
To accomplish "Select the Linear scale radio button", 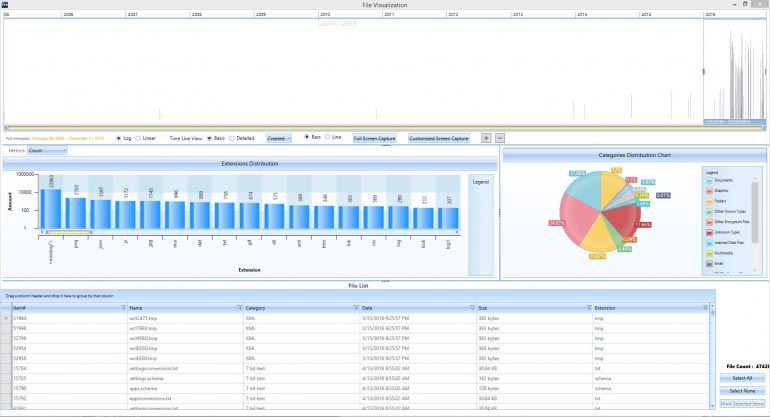I will pyautogui.click(x=138, y=139).
